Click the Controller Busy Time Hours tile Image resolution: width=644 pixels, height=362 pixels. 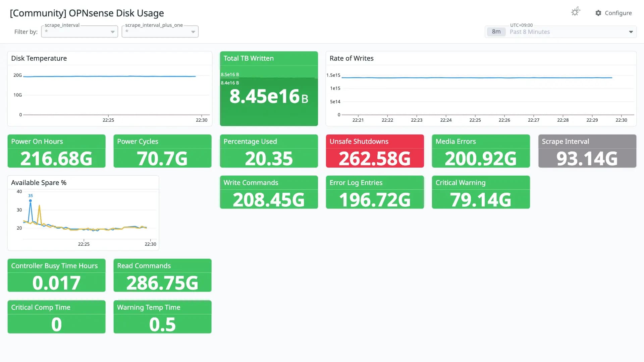pos(56,276)
